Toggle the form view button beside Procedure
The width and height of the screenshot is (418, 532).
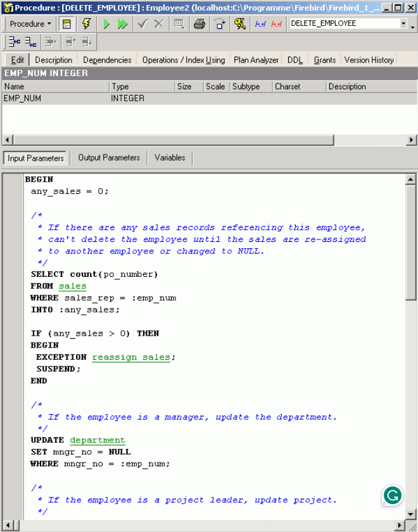(66, 24)
